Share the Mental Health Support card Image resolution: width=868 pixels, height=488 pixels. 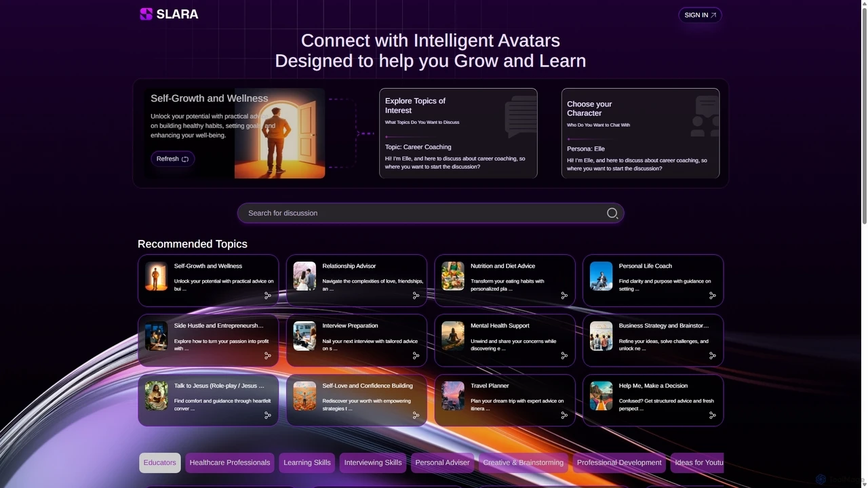tap(564, 355)
